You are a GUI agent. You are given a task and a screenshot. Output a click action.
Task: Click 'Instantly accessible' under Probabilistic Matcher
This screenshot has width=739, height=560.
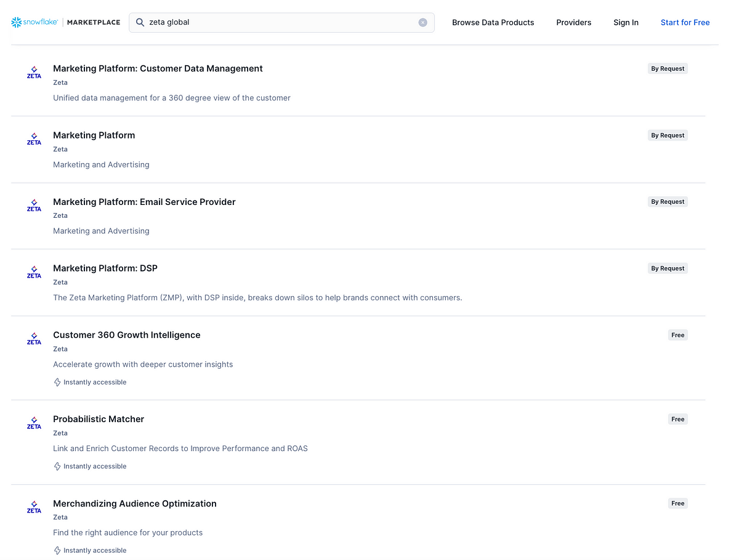tap(95, 466)
